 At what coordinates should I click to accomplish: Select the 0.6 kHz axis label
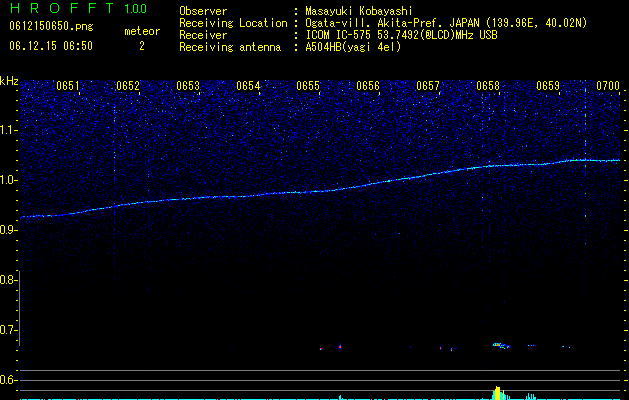pyautogui.click(x=9, y=380)
